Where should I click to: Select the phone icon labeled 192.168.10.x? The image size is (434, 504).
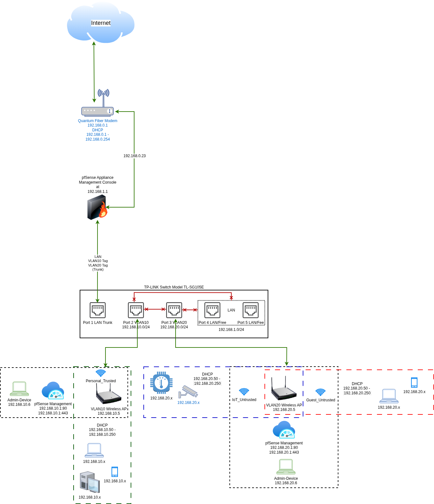tap(115, 472)
